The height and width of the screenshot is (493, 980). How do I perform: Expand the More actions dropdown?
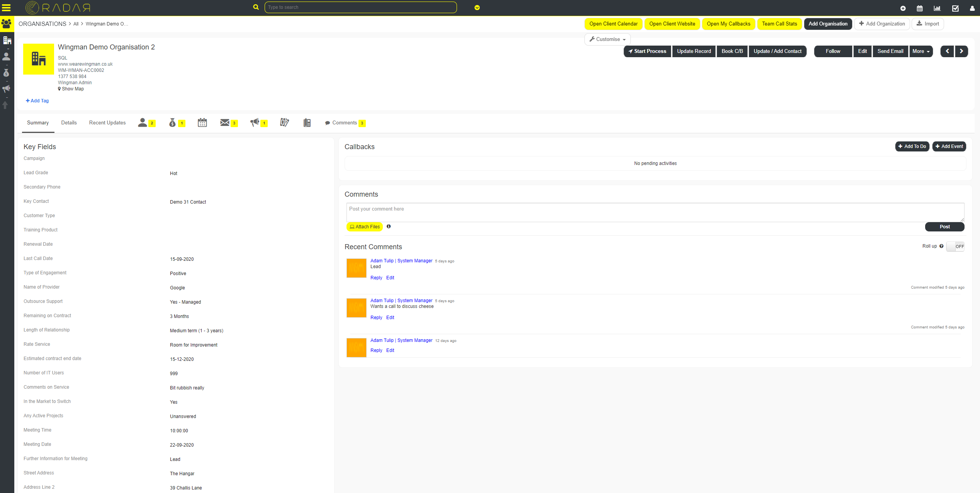pyautogui.click(x=921, y=51)
